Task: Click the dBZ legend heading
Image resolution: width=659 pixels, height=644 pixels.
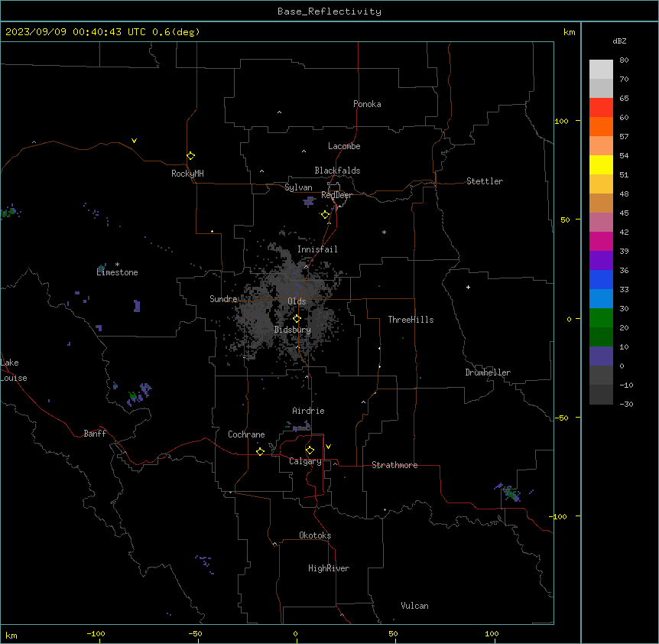Action: point(619,41)
